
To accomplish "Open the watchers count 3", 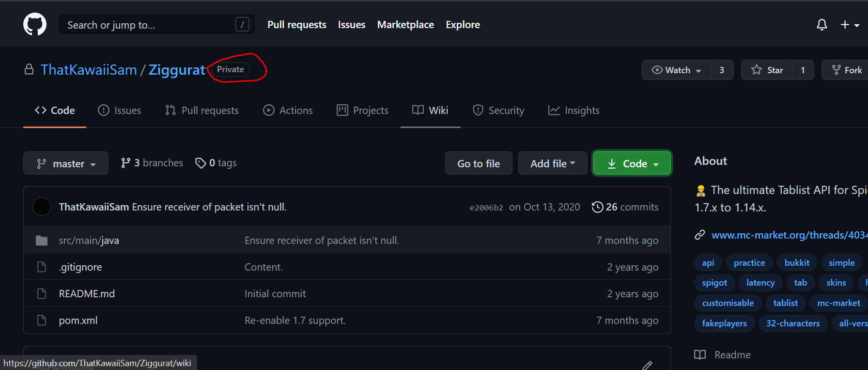I will (722, 70).
